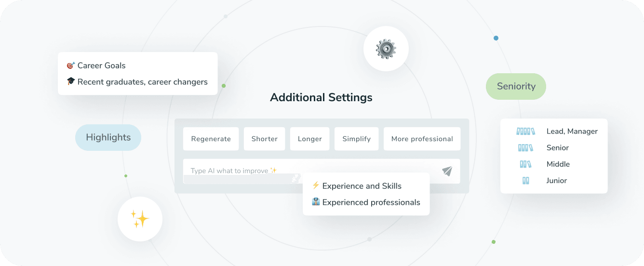Click the gear settings icon
This screenshot has width=644, height=266.
click(386, 49)
